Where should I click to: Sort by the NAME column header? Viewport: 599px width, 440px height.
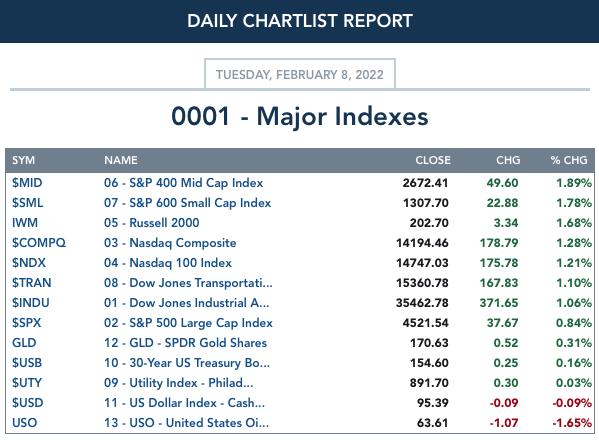pyautogui.click(x=121, y=160)
